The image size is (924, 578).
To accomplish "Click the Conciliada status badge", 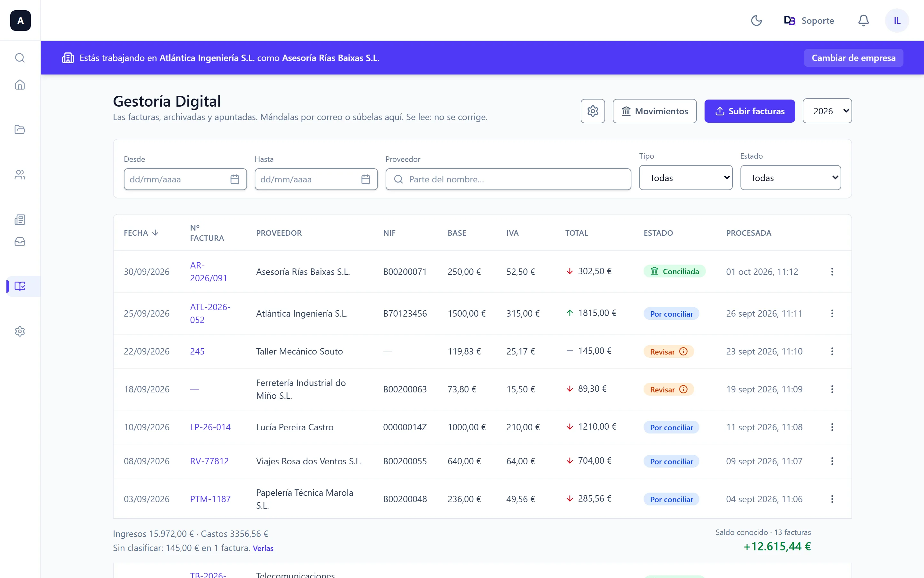I will coord(674,271).
